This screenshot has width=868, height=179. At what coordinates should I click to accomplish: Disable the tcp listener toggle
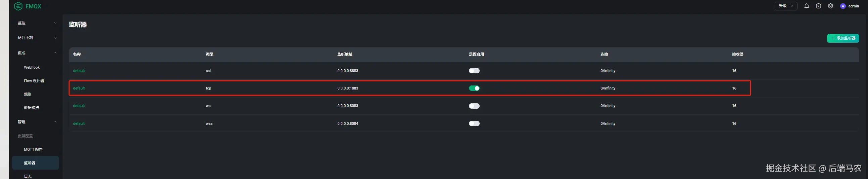click(x=474, y=88)
